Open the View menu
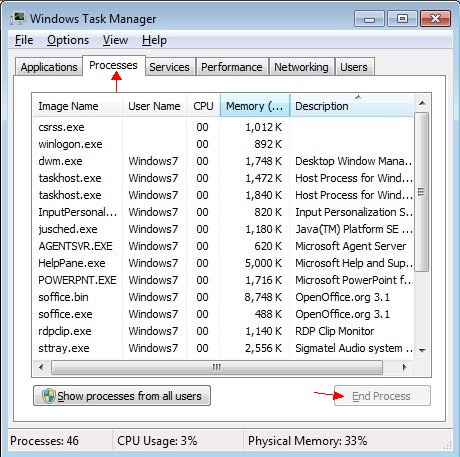460x457 pixels. click(x=115, y=40)
